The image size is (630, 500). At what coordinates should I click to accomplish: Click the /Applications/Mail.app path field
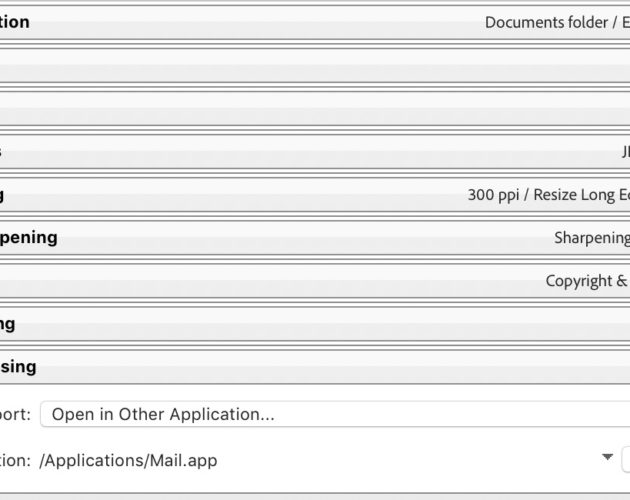(x=317, y=460)
